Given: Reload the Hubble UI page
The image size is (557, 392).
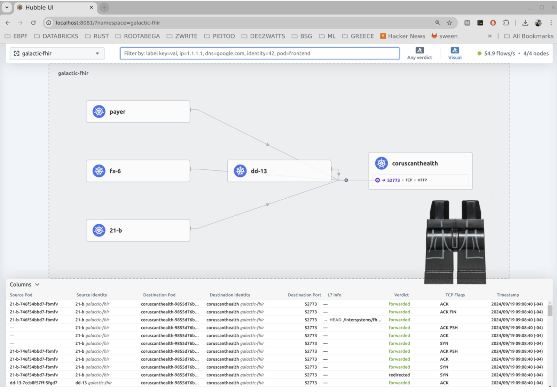Looking at the screenshot, I should pyautogui.click(x=33, y=23).
